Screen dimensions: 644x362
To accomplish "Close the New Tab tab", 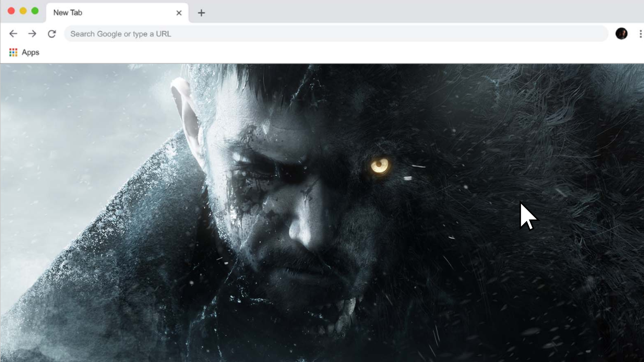I will click(x=179, y=13).
